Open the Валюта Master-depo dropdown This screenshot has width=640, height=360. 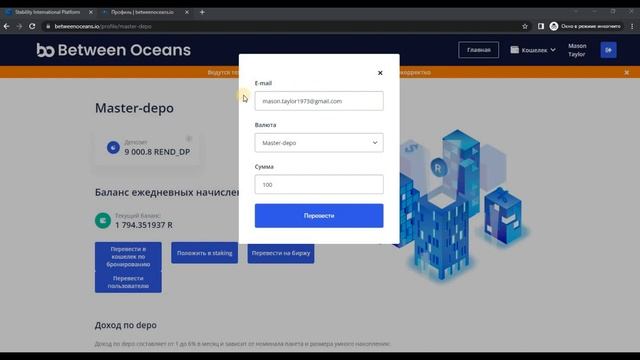coord(319,143)
